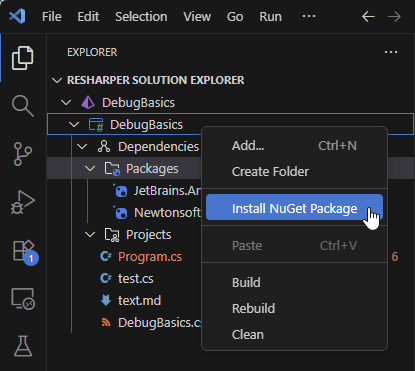Open the Explorer view in activity bar
415x371 pixels.
click(x=23, y=58)
